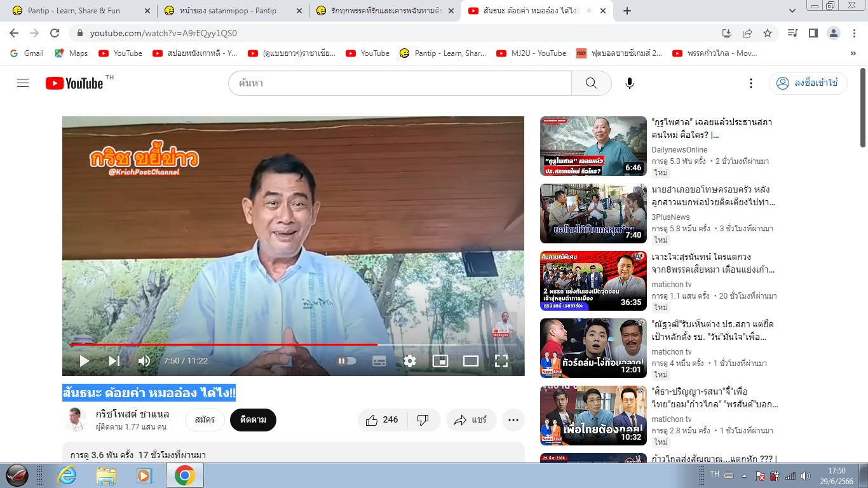
Task: Reload the current page
Action: (55, 33)
